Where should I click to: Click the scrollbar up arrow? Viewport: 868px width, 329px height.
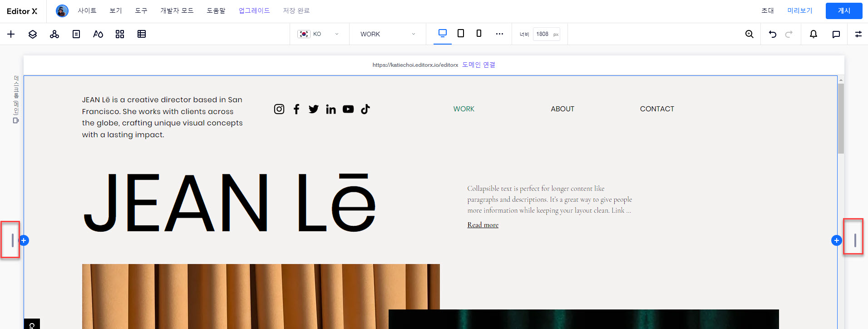(841, 80)
